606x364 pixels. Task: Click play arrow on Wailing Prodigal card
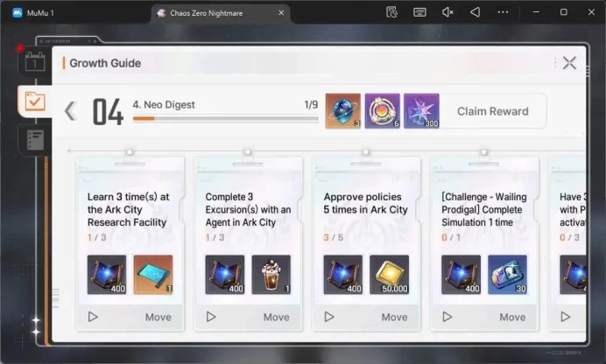click(x=447, y=317)
